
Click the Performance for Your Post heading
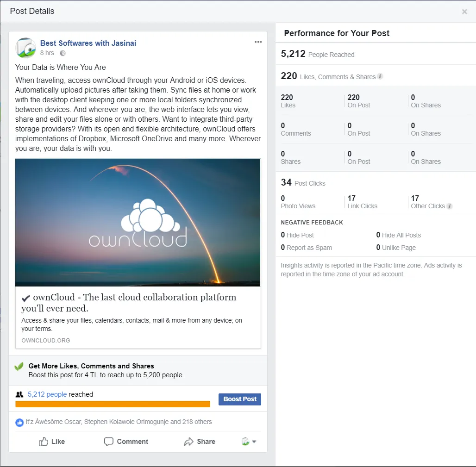pyautogui.click(x=336, y=33)
